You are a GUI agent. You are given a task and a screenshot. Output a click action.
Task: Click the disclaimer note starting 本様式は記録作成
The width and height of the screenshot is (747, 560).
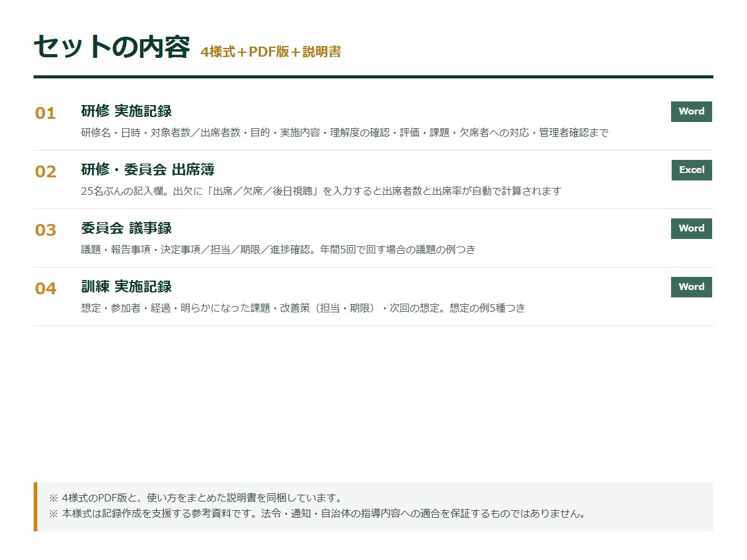317,515
